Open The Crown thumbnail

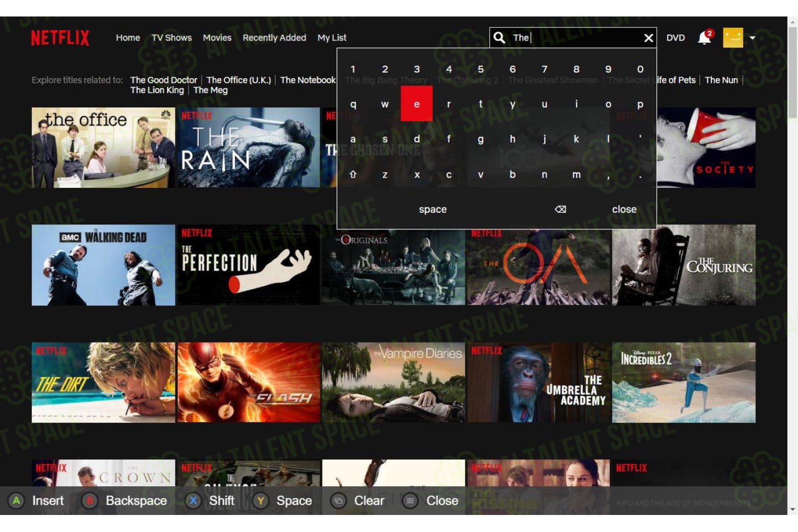point(103,473)
